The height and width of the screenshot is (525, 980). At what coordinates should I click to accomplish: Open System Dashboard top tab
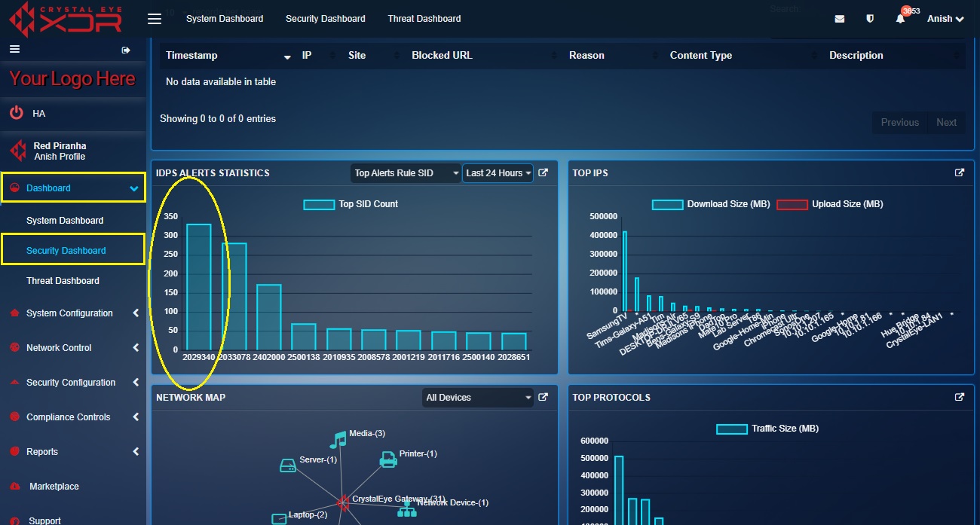pos(225,19)
